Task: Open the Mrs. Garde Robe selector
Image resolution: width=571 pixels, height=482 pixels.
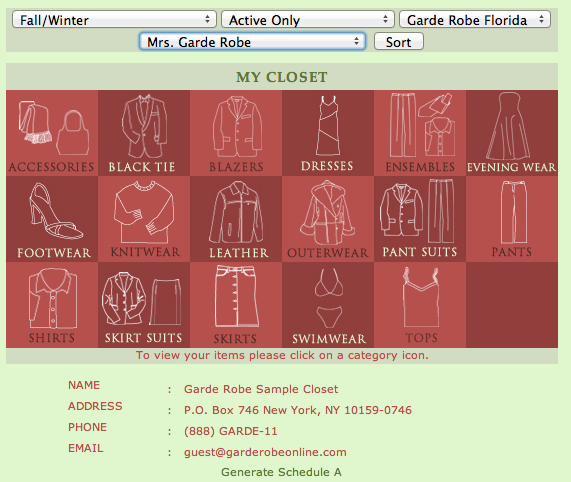Action: coord(252,42)
